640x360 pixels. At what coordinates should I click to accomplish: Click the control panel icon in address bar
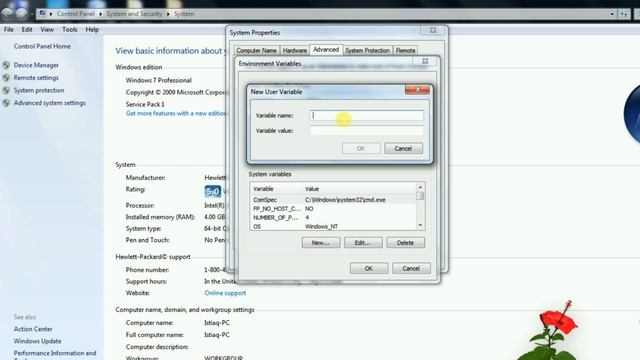point(42,13)
